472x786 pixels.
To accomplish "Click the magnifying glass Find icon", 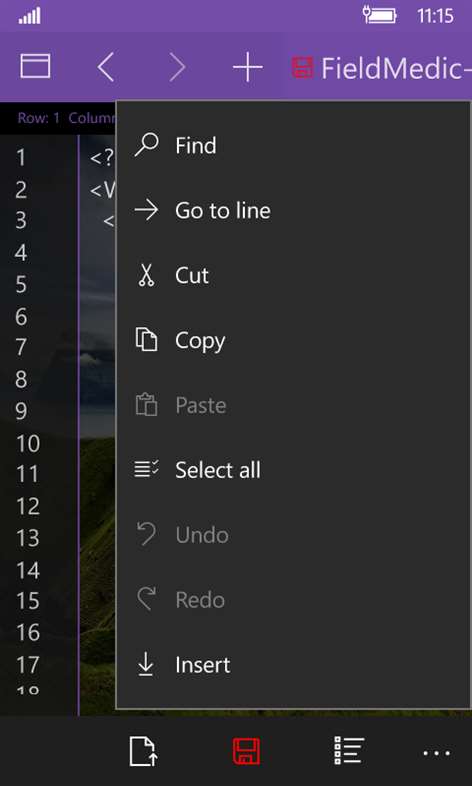I will pyautogui.click(x=146, y=145).
